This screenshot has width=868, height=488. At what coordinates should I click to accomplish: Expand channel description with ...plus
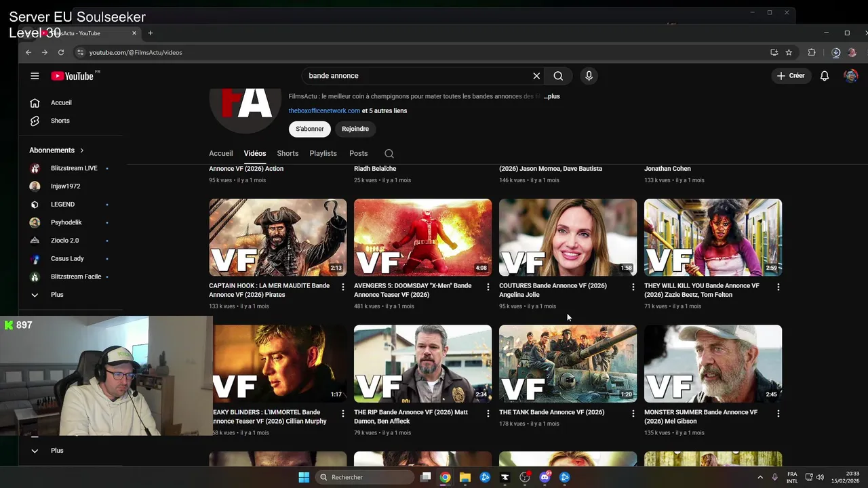(x=551, y=96)
